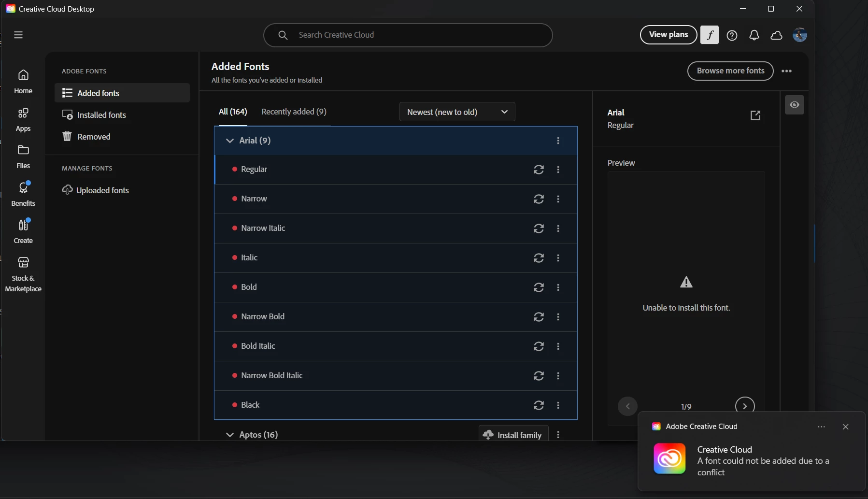Retry sync for Arial Regular
This screenshot has width=868, height=499.
[539, 170]
